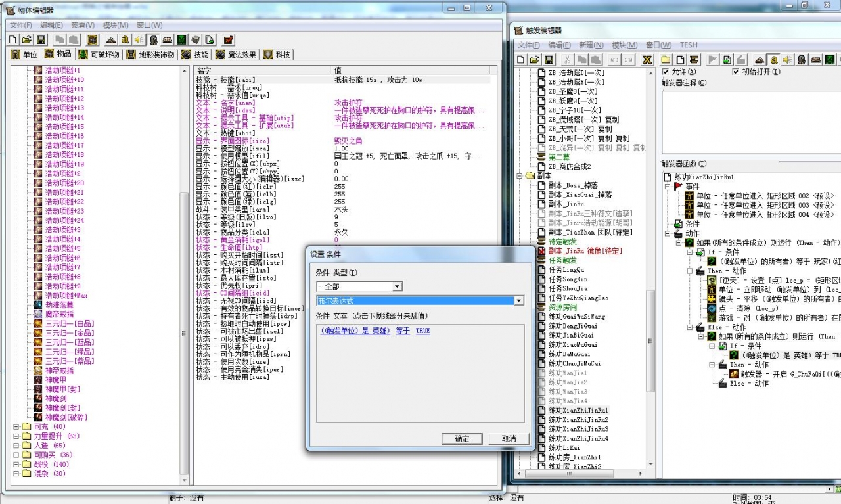The width and height of the screenshot is (841, 504).
Task: Click Test Map icon in Object Editor toolbar
Action: click(x=228, y=39)
